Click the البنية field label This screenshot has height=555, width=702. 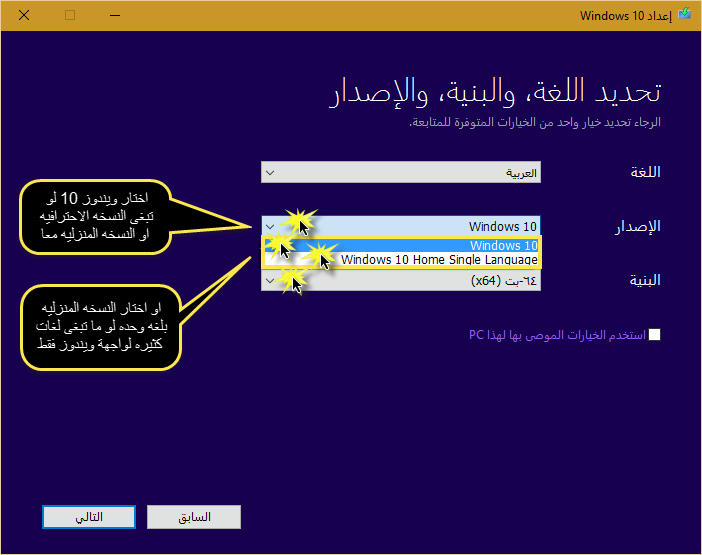point(645,280)
